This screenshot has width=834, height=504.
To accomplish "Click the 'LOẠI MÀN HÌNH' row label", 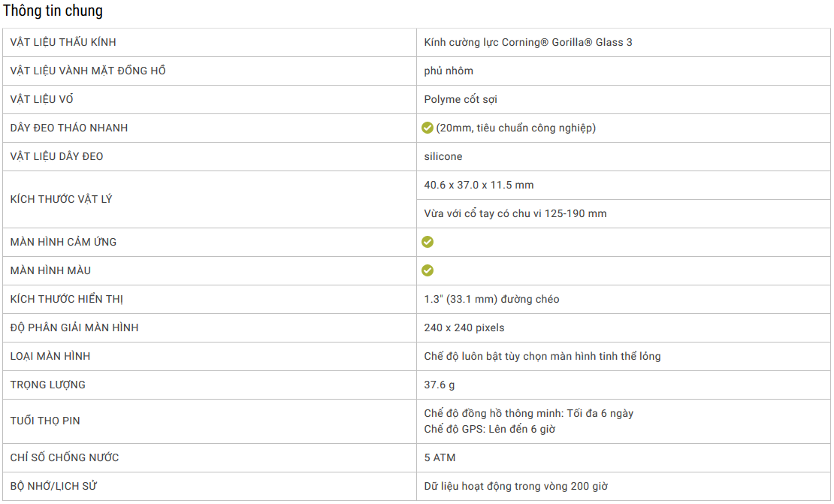I will (50, 356).
